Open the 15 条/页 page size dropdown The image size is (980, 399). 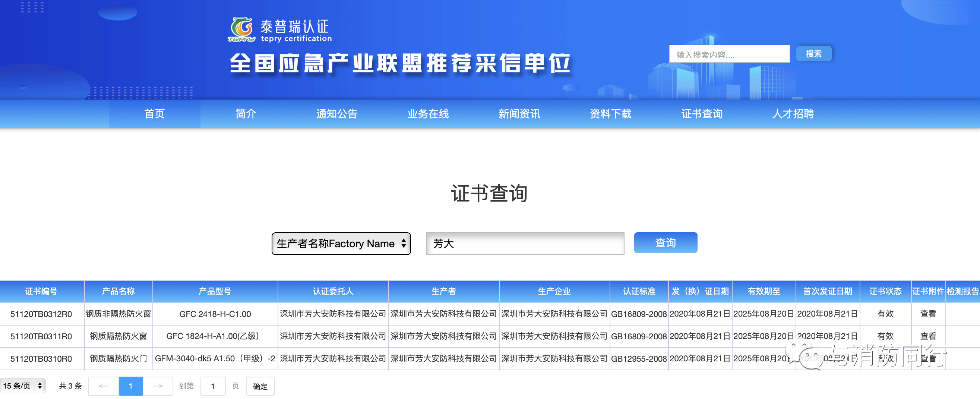(23, 386)
